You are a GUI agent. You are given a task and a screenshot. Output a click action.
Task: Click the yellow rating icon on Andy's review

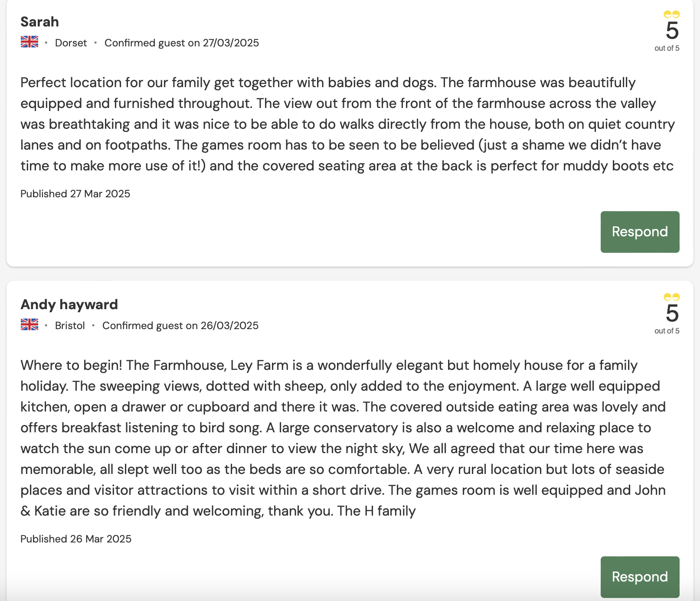click(x=671, y=297)
